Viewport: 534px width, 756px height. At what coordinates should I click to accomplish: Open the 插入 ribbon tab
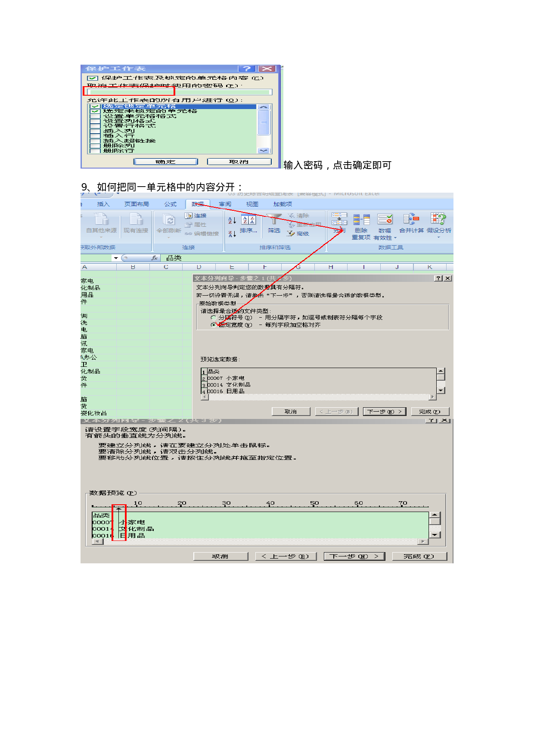click(103, 204)
